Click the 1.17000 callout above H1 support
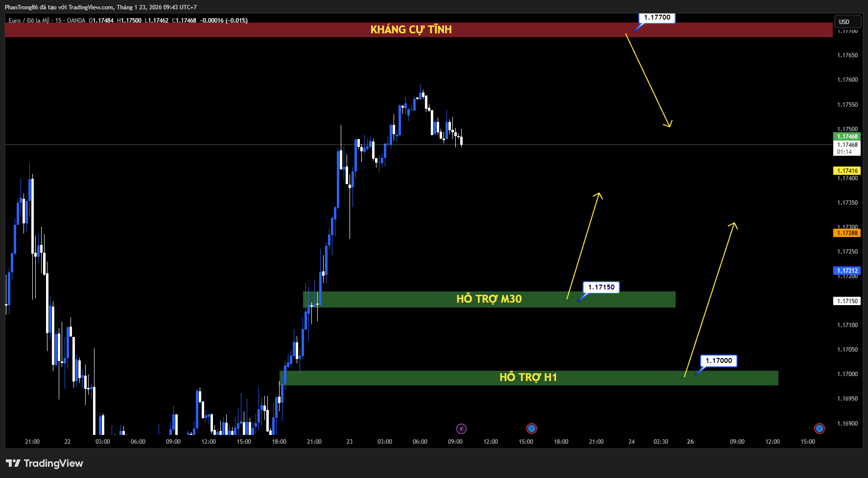Screen dimensions: 868x478 [719, 361]
